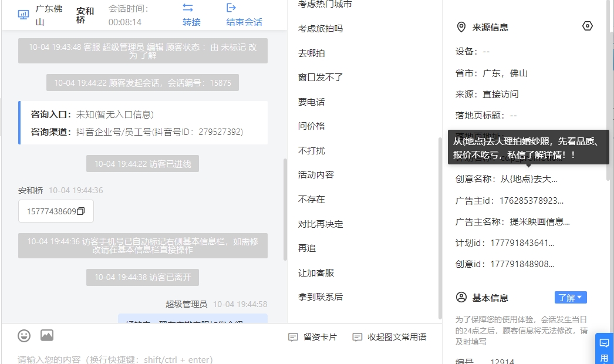
Task: Copy phone number 15777438609 via copy icon
Action: [x=81, y=211]
